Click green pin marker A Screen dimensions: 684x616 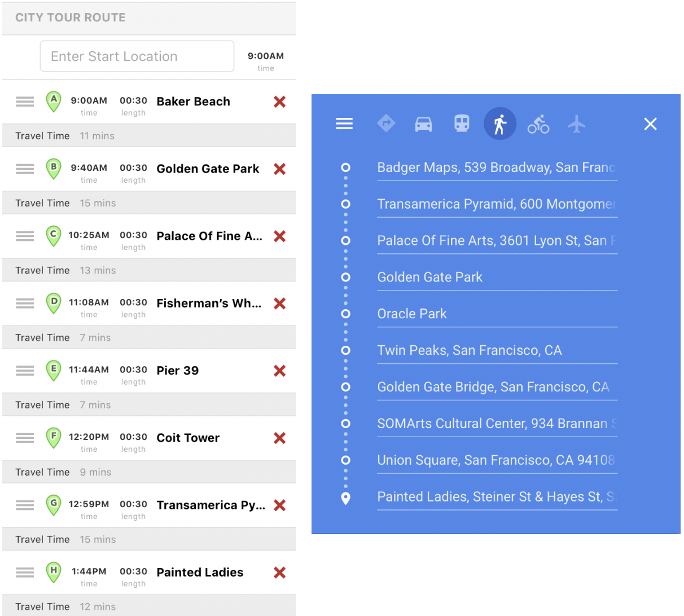pyautogui.click(x=54, y=102)
